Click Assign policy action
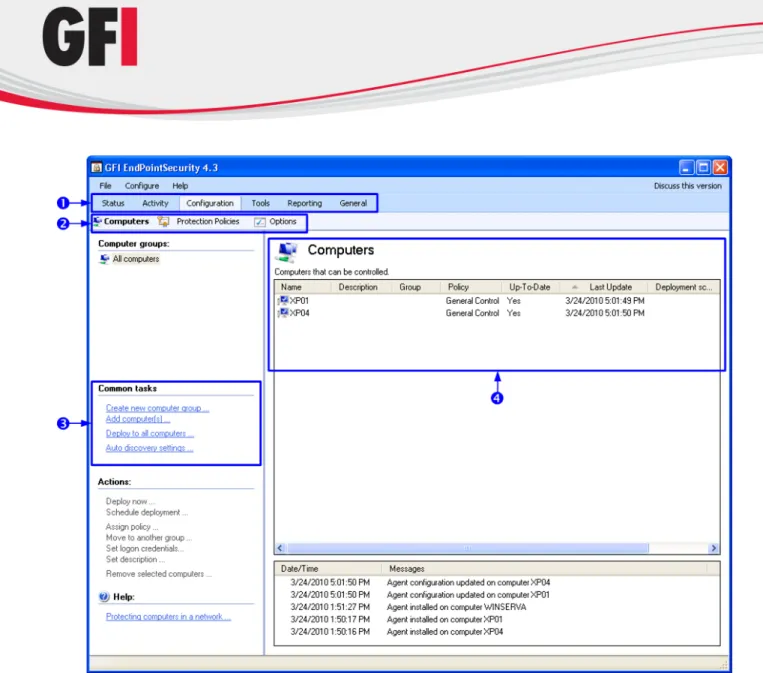763x673 pixels. [132, 527]
